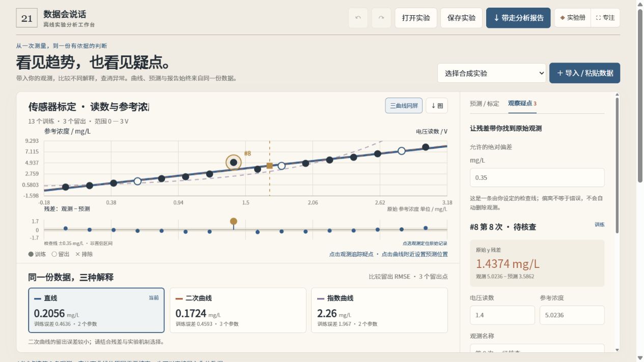Click the 21 logo box

(27, 18)
